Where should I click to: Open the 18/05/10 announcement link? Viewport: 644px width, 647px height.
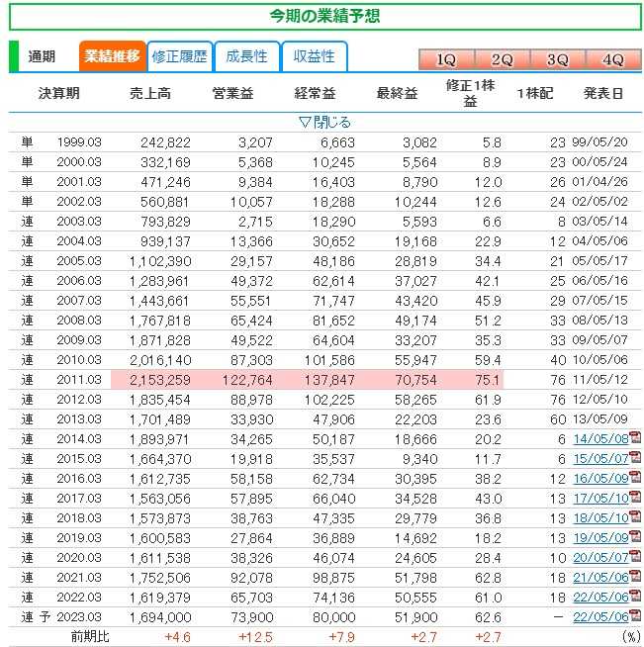[x=600, y=518]
